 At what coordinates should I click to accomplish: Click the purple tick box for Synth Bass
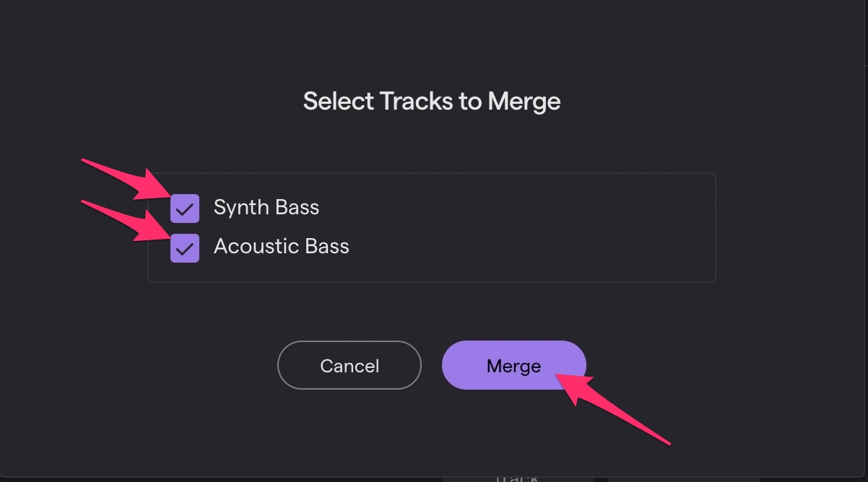(185, 209)
